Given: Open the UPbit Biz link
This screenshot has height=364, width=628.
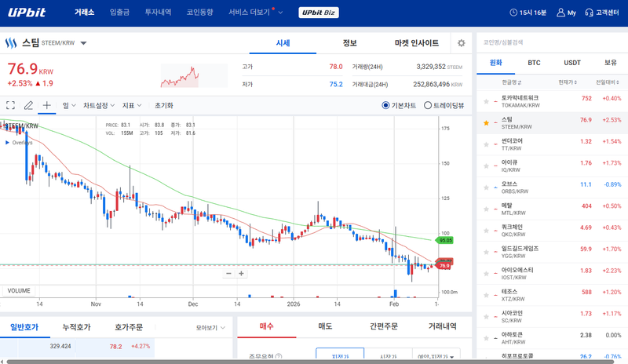Looking at the screenshot, I should [x=319, y=13].
